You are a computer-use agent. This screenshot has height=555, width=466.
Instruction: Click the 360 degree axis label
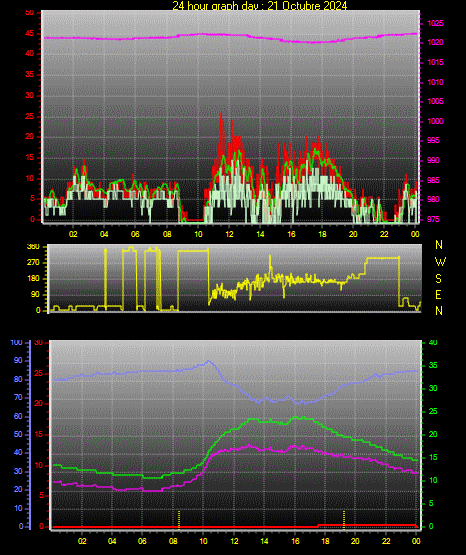(34, 247)
